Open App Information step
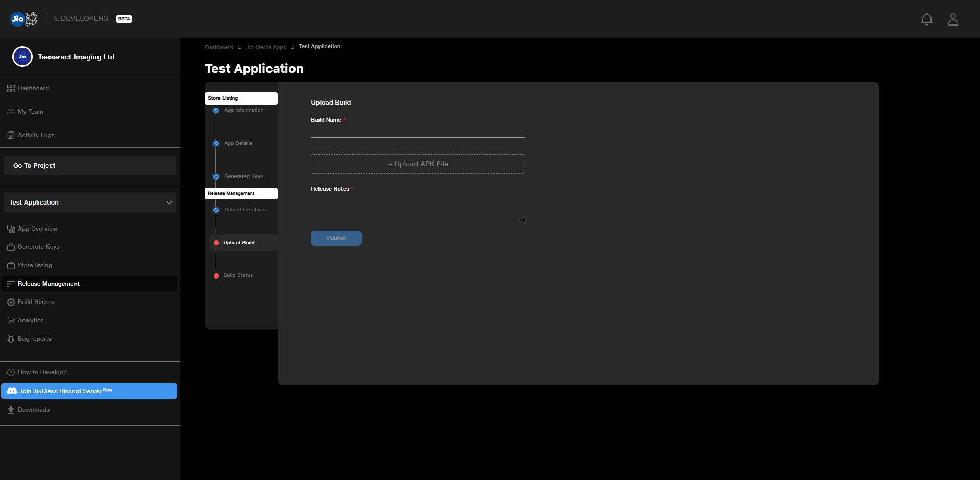Screen dimensions: 980x480 (243, 110)
